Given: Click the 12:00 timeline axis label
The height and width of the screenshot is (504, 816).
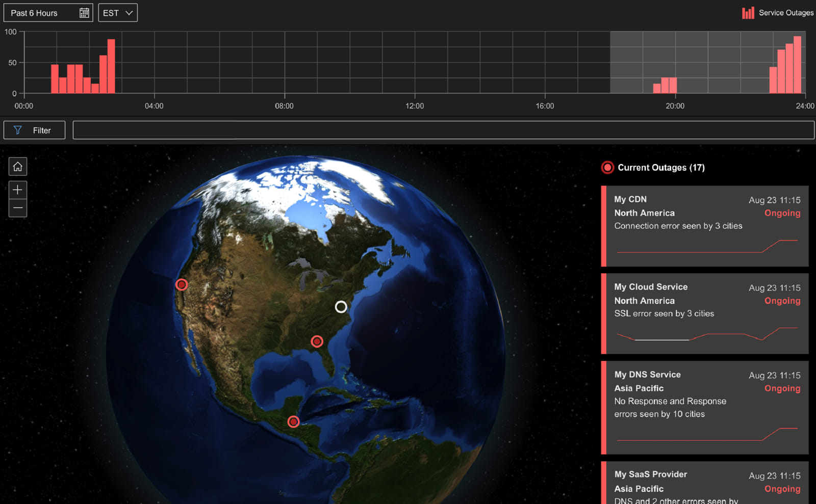Looking at the screenshot, I should pyautogui.click(x=415, y=106).
